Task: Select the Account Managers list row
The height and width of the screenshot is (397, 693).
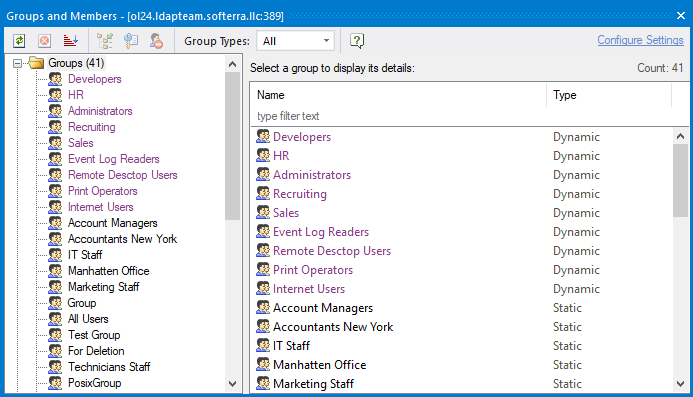Action: 463,308
